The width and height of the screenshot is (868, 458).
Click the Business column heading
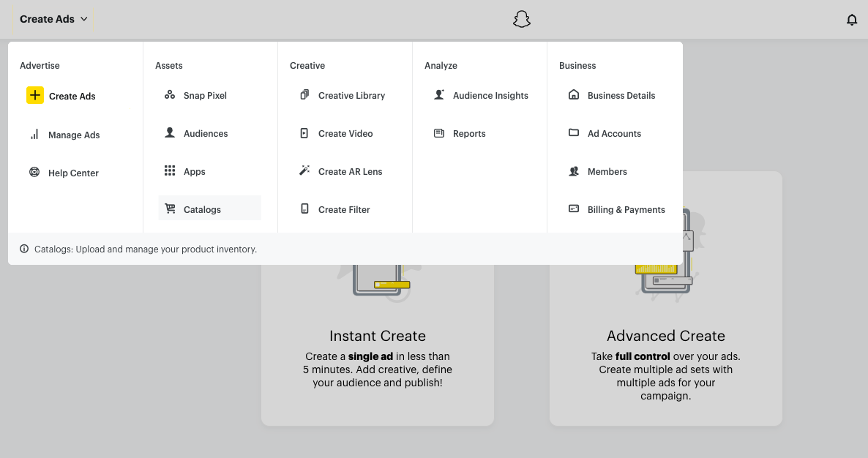click(577, 65)
